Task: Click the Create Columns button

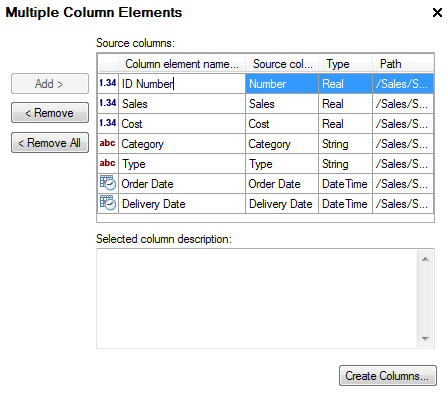Action: [388, 376]
